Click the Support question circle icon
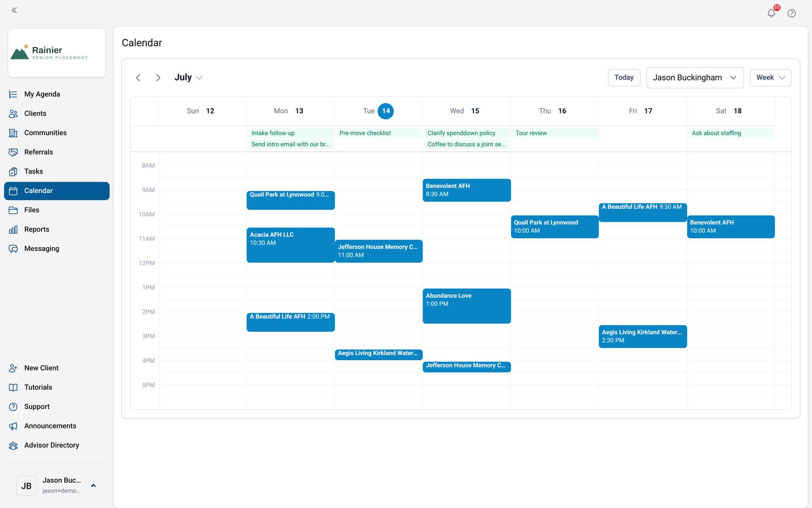812x508 pixels. point(13,407)
